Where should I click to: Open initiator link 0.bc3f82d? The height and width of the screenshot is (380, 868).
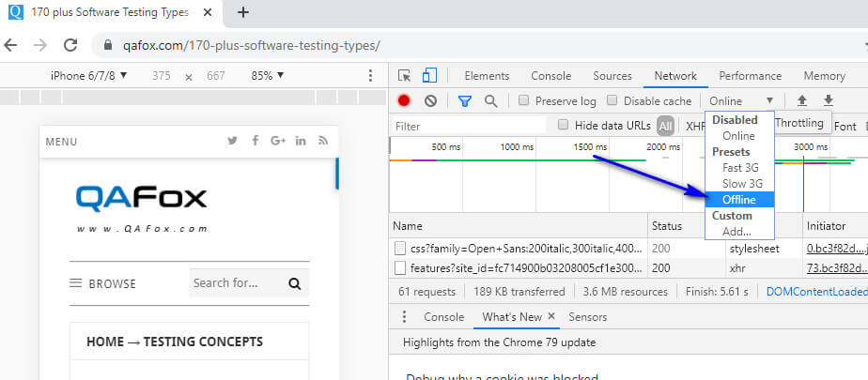click(836, 249)
